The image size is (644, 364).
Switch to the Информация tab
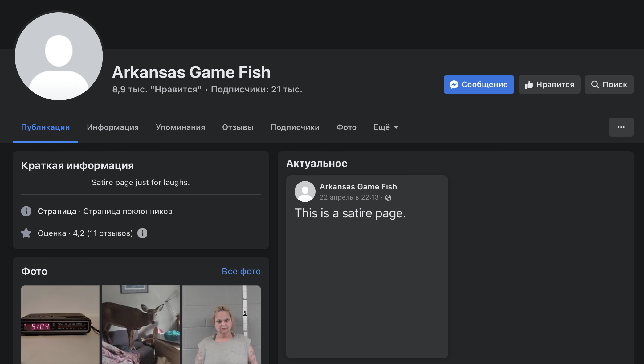113,127
